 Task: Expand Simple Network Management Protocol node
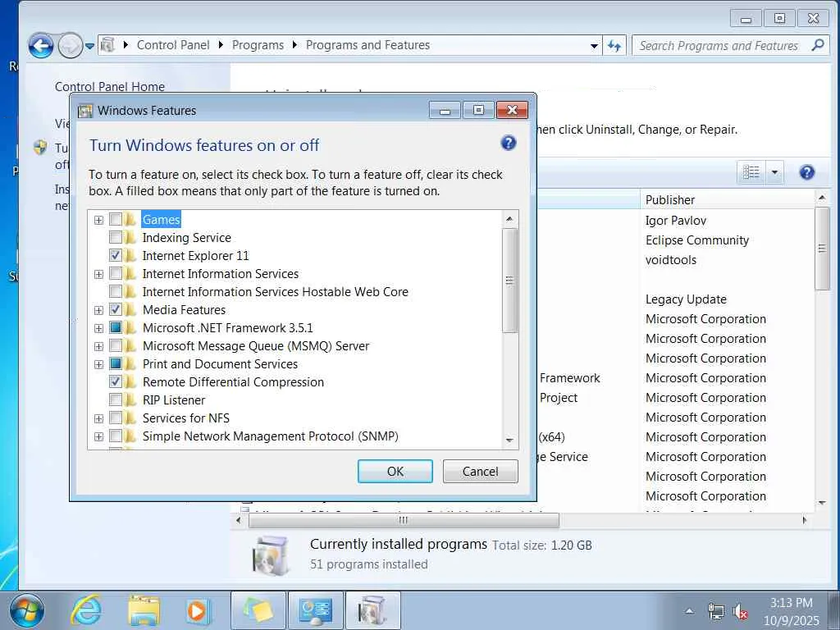coord(98,436)
